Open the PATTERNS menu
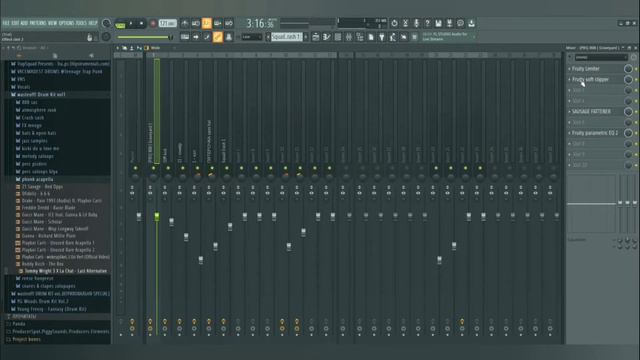 click(38, 23)
